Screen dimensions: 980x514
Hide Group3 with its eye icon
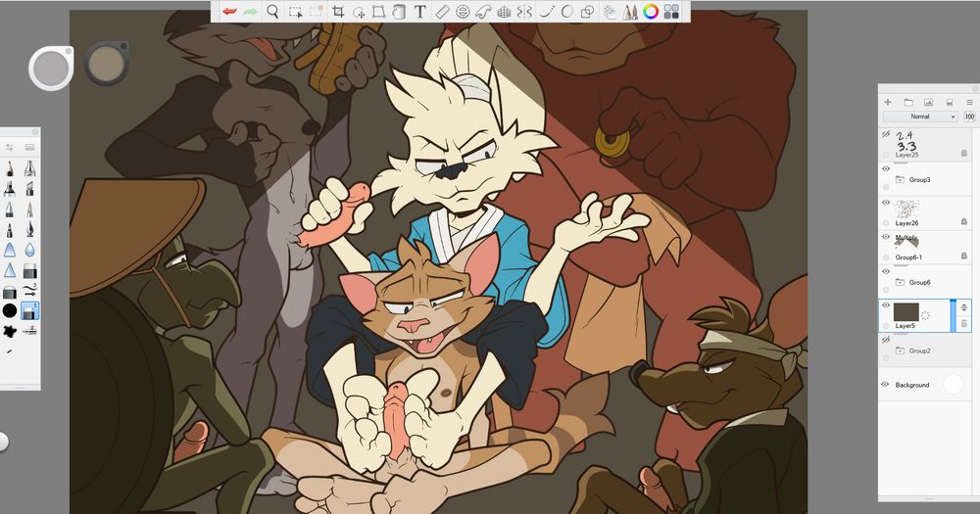(886, 168)
